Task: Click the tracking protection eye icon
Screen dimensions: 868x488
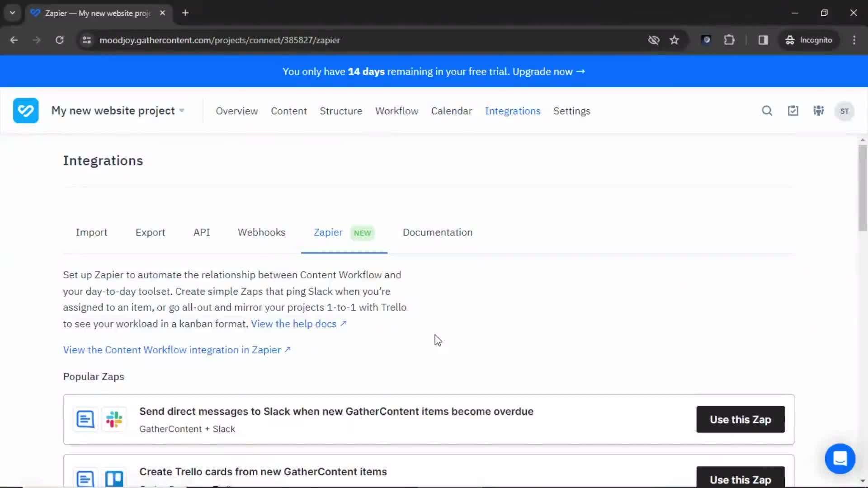Action: [653, 40]
